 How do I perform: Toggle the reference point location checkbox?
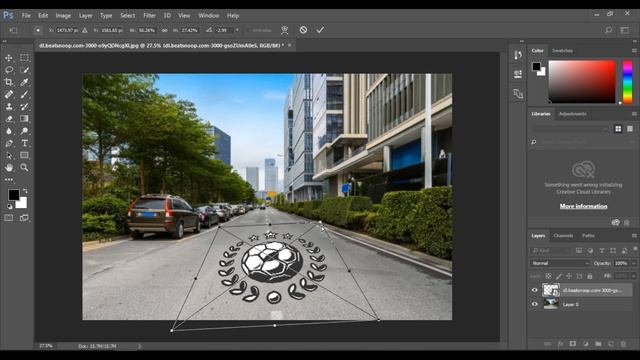click(x=38, y=30)
